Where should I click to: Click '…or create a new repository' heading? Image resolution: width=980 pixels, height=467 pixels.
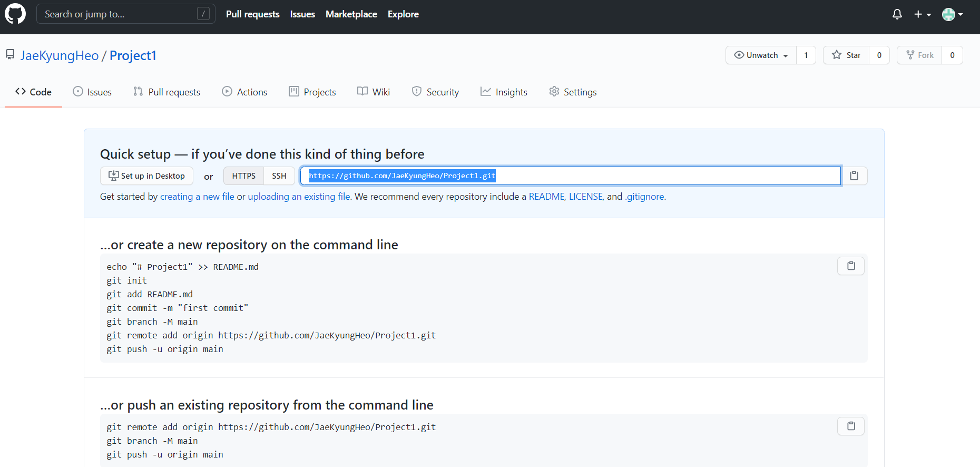pos(249,245)
